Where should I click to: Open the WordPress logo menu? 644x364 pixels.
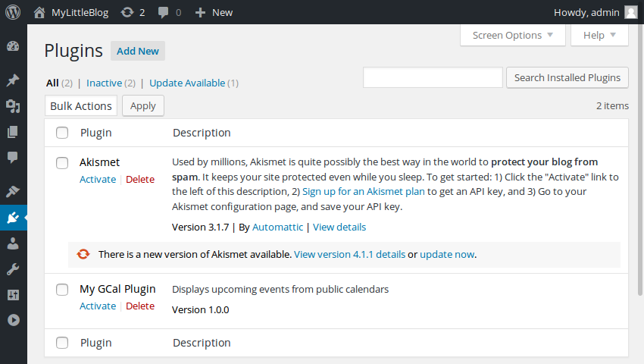point(13,12)
